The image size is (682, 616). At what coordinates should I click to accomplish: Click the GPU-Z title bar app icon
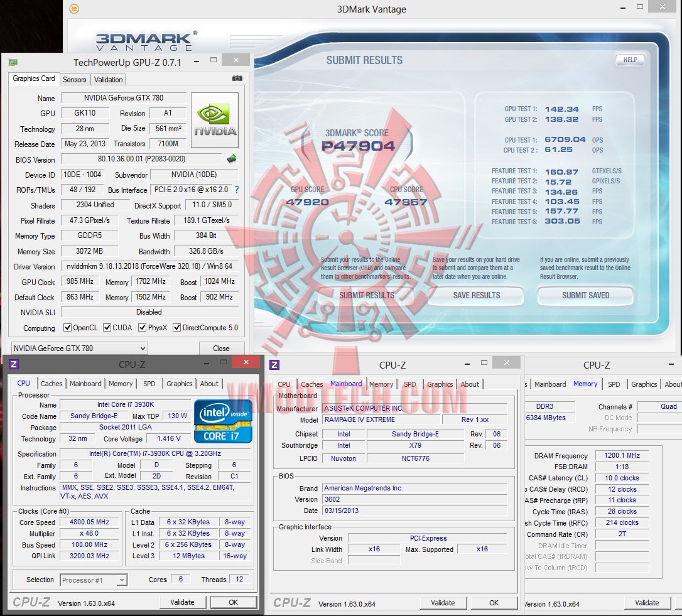13,62
